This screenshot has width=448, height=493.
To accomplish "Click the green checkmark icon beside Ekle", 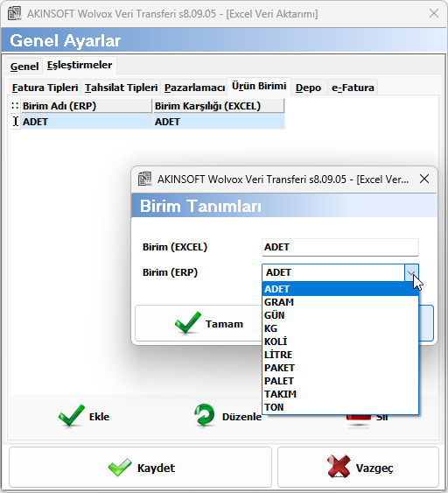I will point(72,416).
